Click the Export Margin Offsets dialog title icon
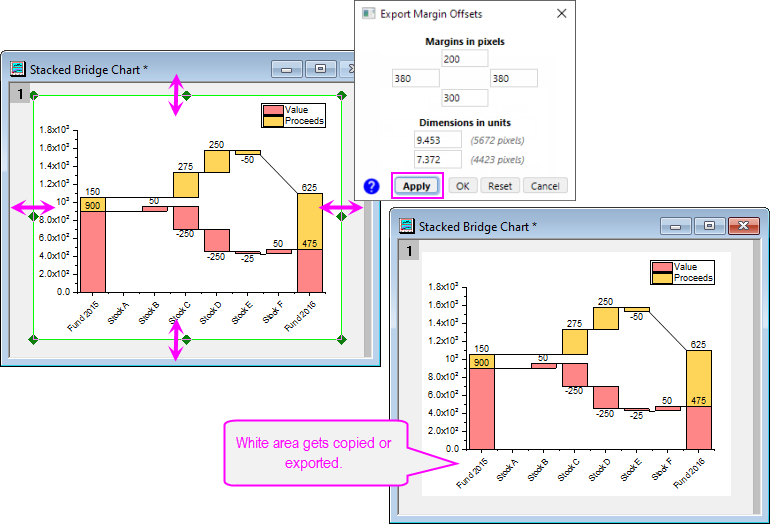 pyautogui.click(x=366, y=14)
